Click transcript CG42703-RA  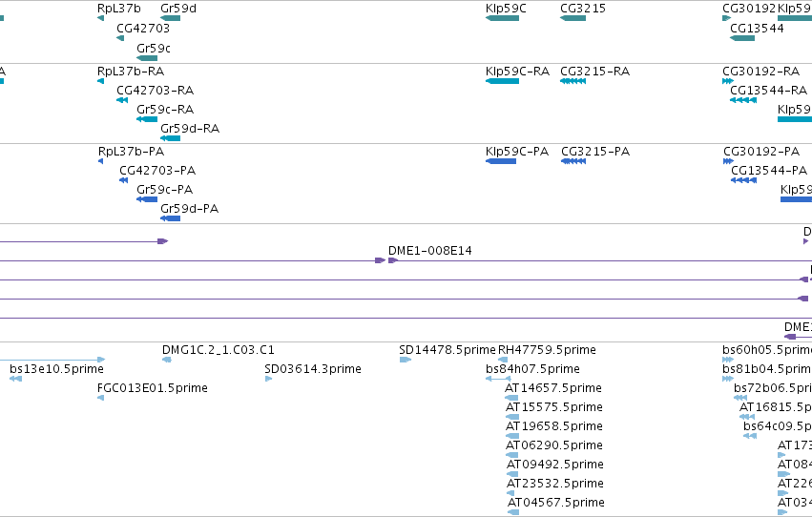(x=122, y=100)
